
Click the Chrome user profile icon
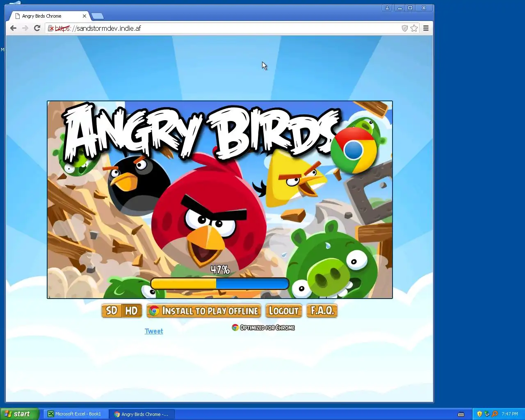point(387,8)
